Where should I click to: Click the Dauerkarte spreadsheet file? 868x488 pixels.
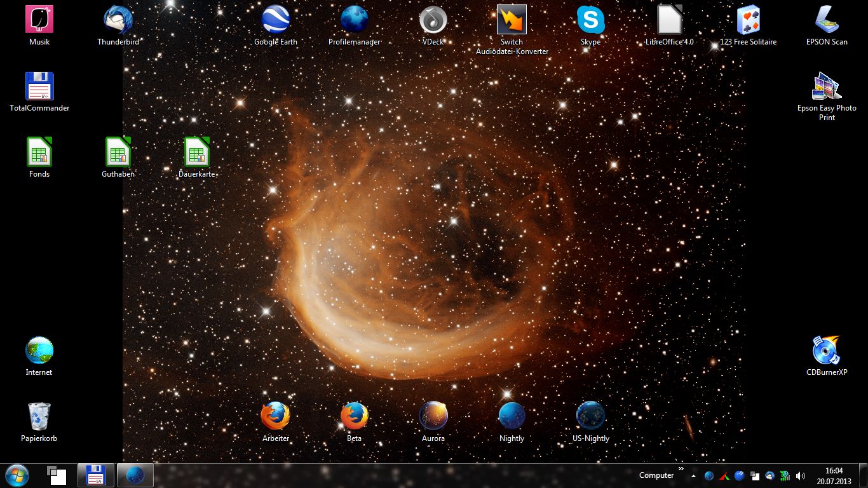pyautogui.click(x=197, y=152)
